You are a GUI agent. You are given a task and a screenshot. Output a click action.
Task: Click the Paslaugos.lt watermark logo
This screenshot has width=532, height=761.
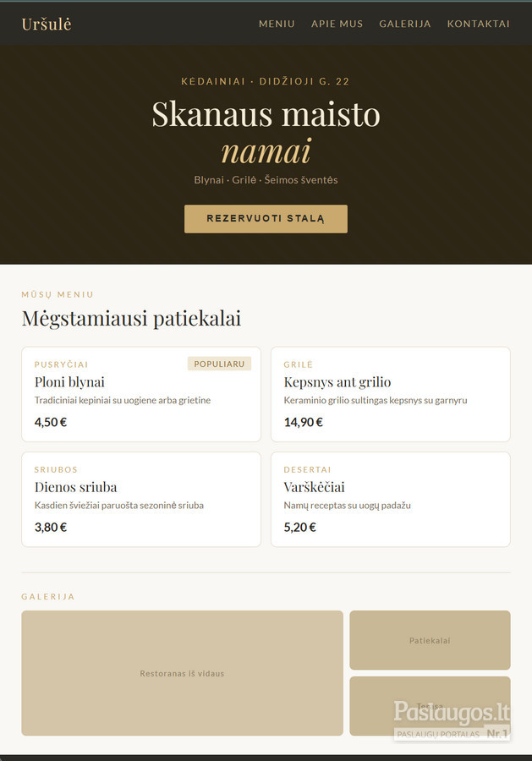coord(452,720)
